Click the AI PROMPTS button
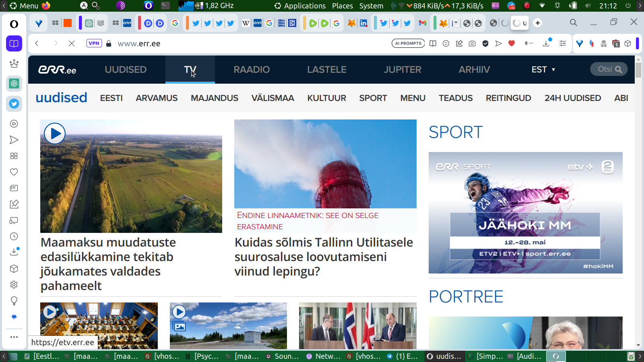This screenshot has height=362, width=644. tap(408, 43)
